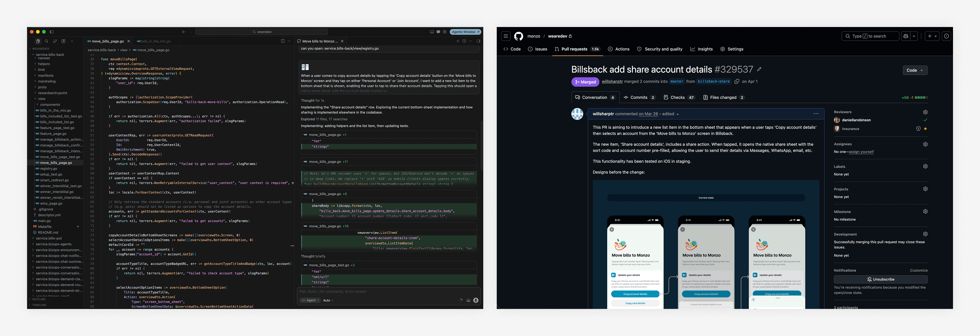Open the 'Create new' plus menu on GitHub

(x=932, y=36)
